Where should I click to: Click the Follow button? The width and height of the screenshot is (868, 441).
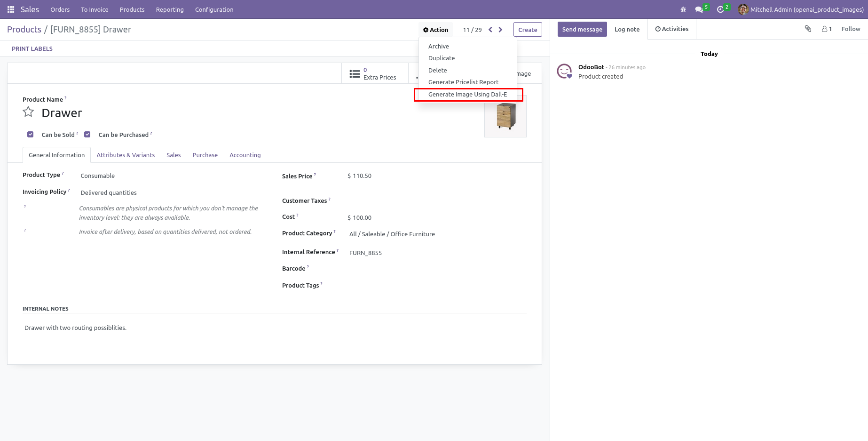click(851, 29)
